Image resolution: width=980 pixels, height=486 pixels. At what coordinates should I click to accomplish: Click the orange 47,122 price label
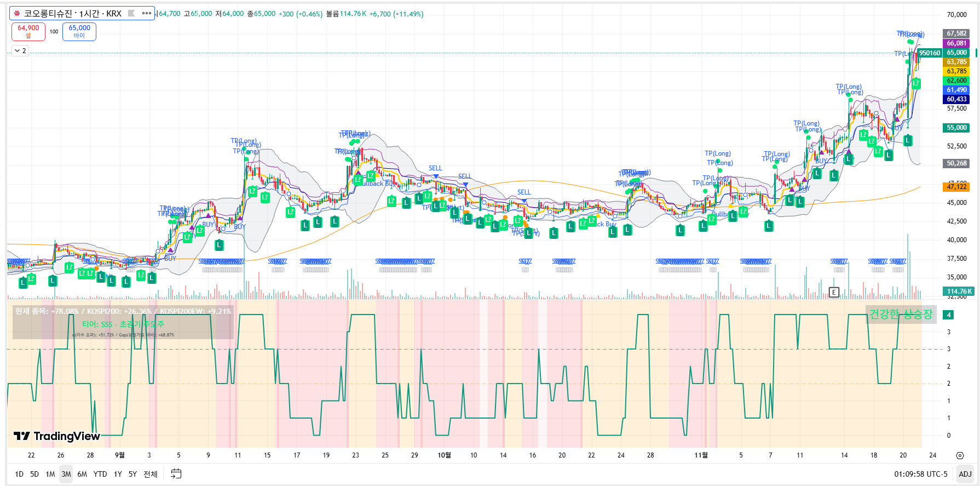956,187
